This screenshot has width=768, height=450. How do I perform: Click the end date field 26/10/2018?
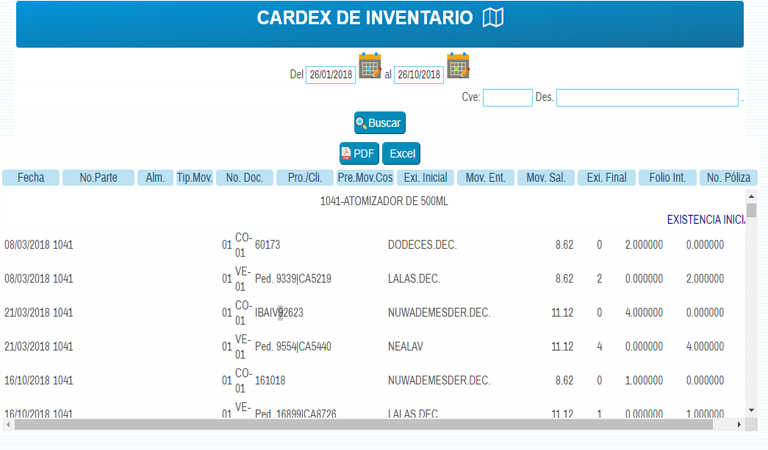point(418,75)
